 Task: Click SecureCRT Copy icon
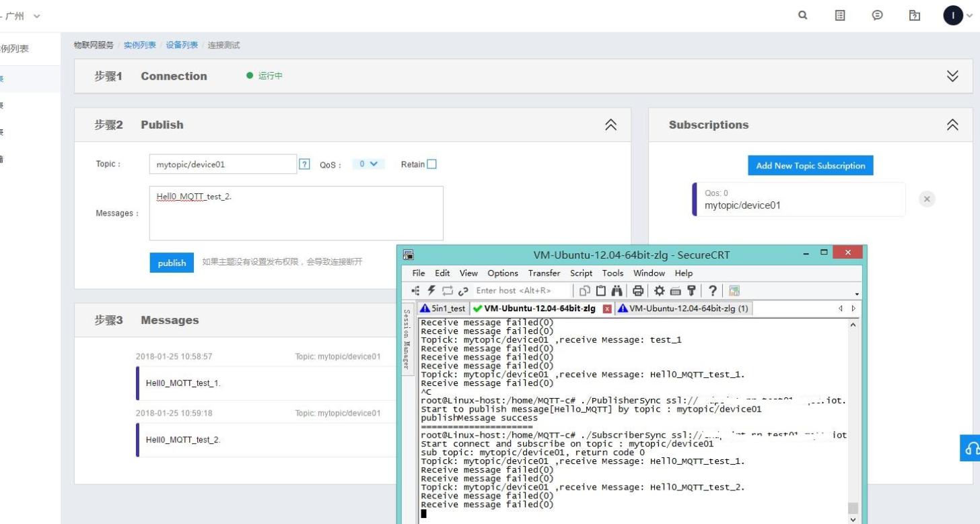(584, 290)
